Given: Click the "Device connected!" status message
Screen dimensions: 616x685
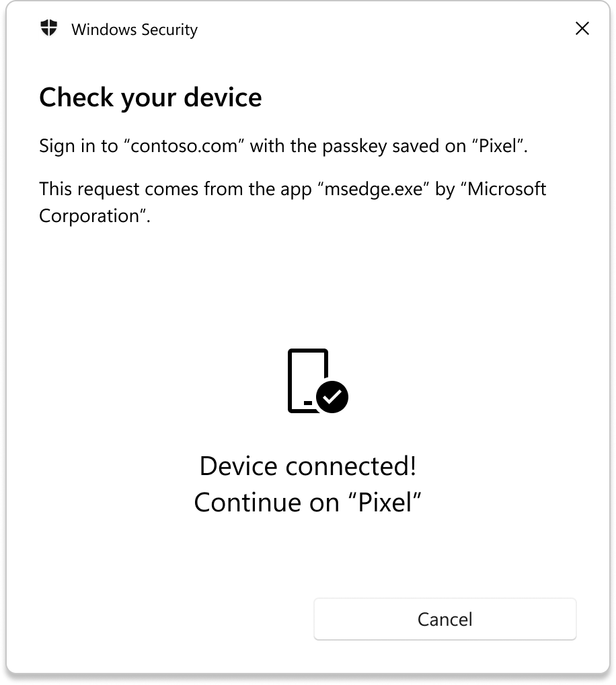Looking at the screenshot, I should [308, 466].
